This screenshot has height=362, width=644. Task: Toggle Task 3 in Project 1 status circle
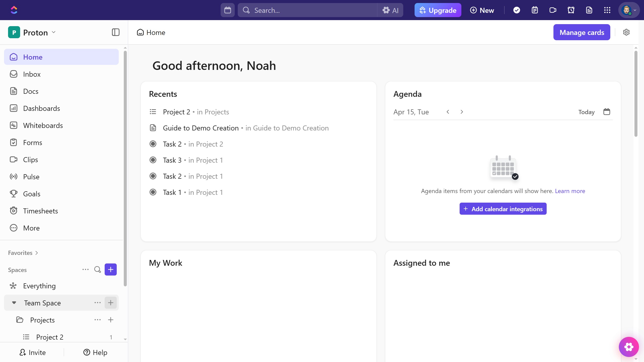153,160
